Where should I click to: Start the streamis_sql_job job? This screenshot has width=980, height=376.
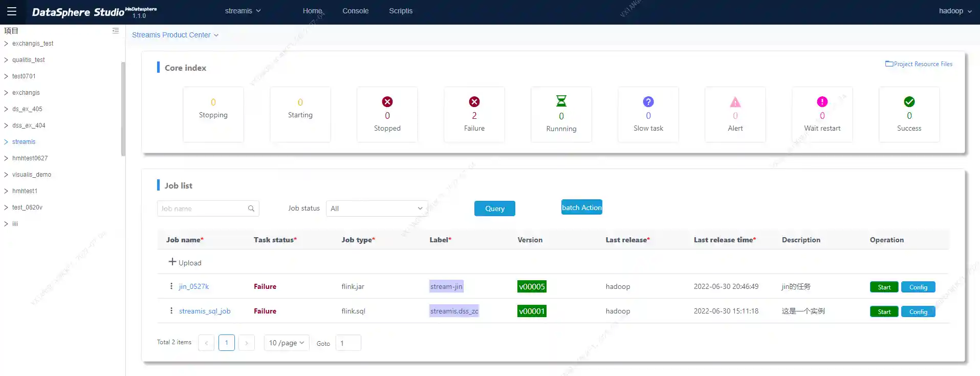[x=884, y=311]
